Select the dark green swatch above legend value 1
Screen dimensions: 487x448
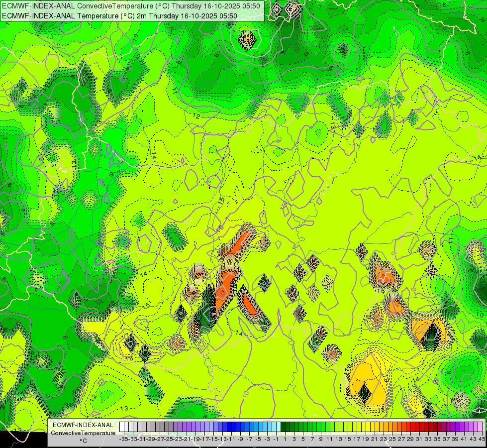tap(283, 427)
